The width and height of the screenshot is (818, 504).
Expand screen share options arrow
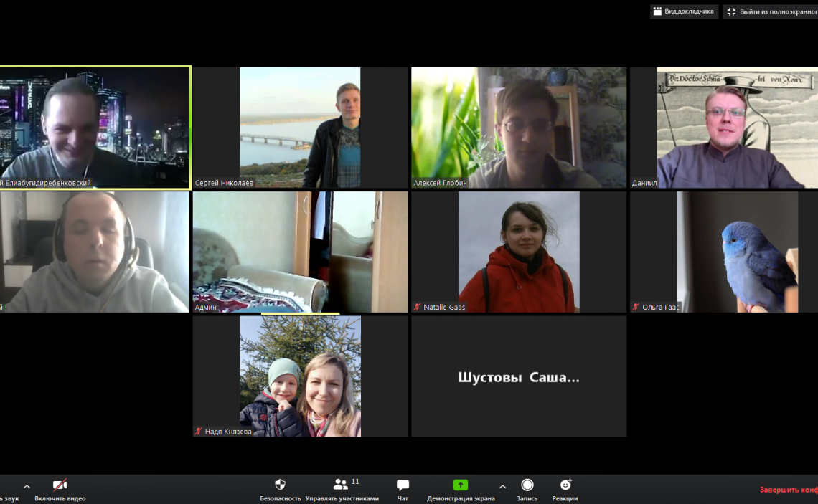502,486
